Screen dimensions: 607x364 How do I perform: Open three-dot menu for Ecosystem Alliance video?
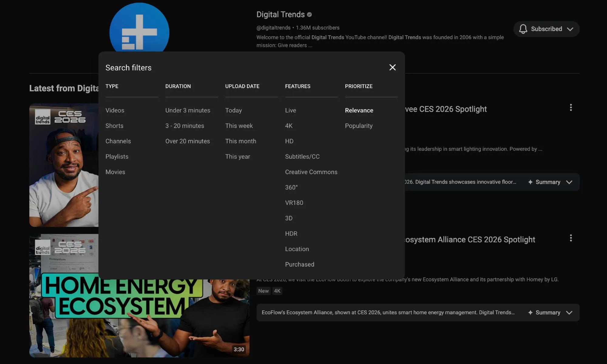(571, 238)
